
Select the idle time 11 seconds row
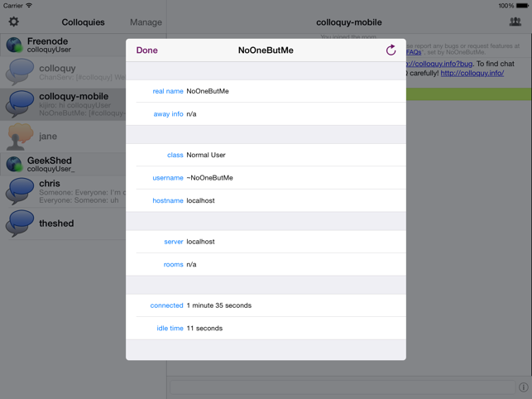pos(266,328)
